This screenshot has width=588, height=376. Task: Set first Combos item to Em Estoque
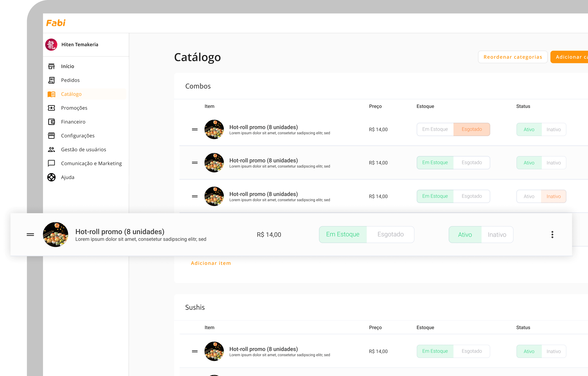[x=435, y=129]
